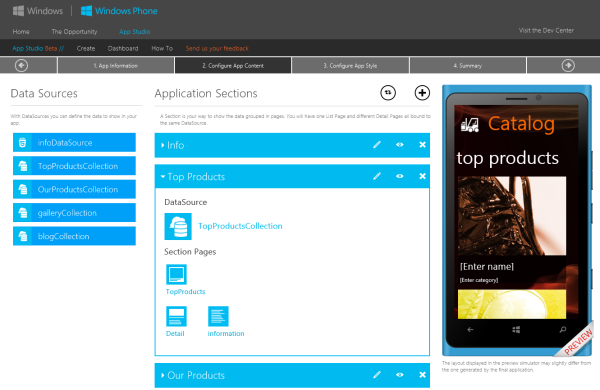
Task: Edit the Info section with pencil icon
Action: [x=377, y=145]
